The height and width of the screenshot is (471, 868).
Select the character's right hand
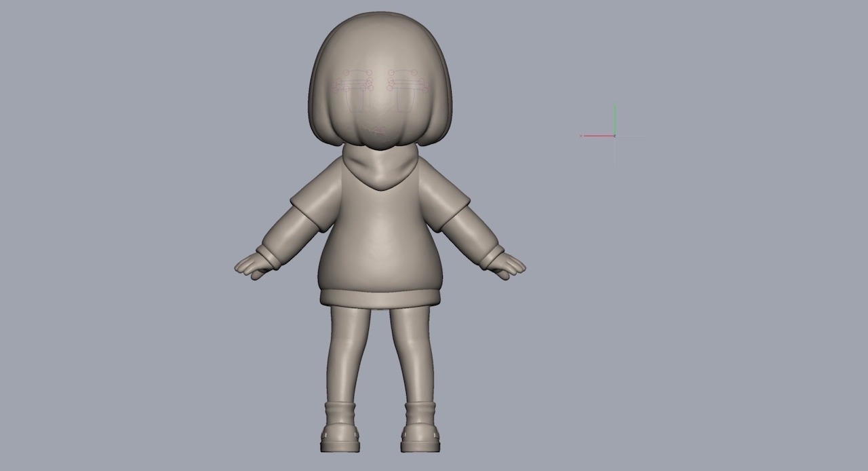(x=507, y=265)
